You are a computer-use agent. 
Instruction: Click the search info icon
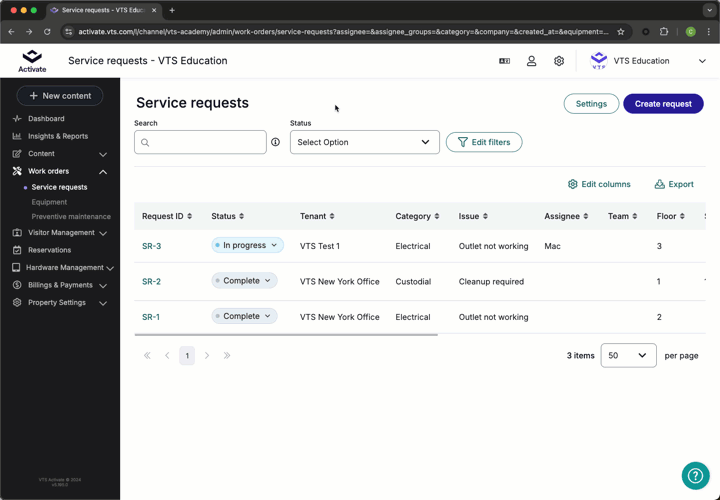(x=276, y=142)
